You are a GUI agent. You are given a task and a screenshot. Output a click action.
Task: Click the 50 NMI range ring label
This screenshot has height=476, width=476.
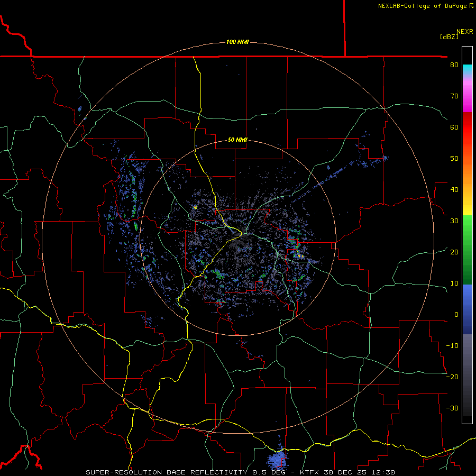pos(237,140)
